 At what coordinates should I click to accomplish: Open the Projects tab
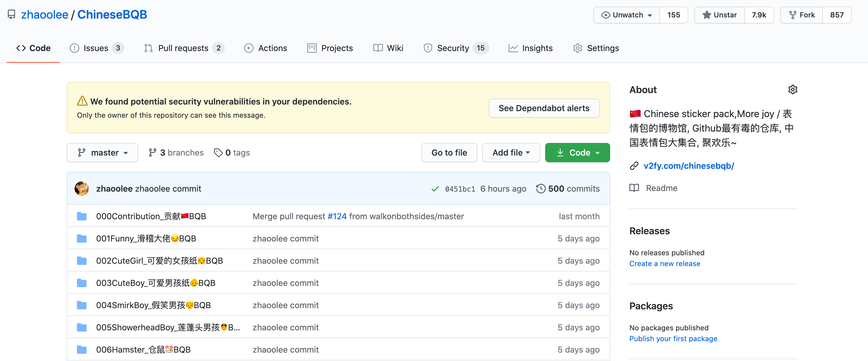tap(330, 48)
